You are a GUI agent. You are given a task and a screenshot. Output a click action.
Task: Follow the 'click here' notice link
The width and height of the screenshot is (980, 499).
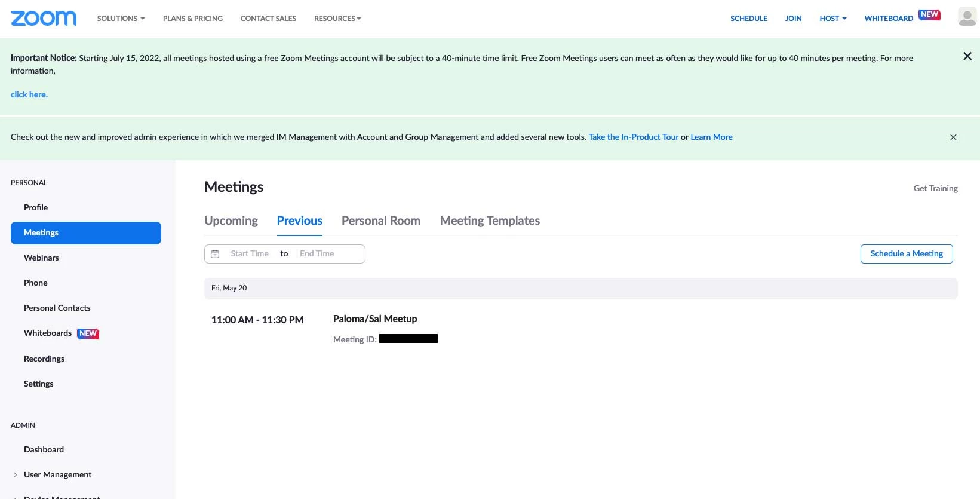tap(29, 94)
